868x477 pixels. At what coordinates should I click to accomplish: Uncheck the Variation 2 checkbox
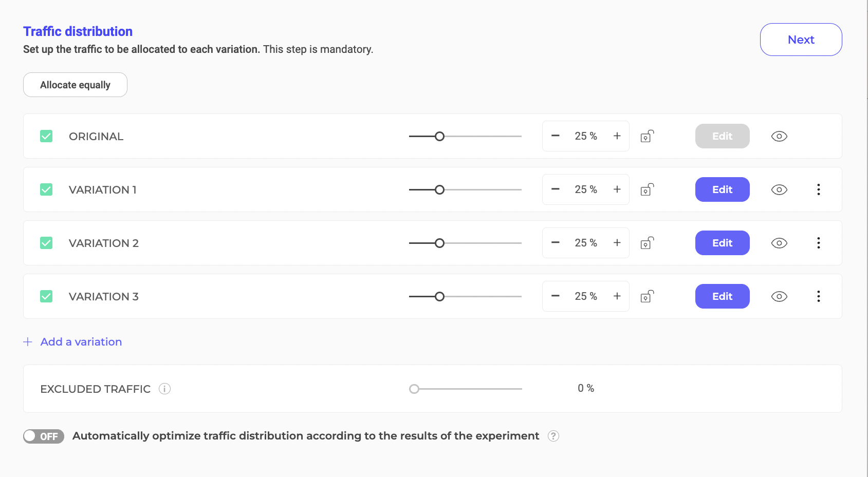coord(46,243)
